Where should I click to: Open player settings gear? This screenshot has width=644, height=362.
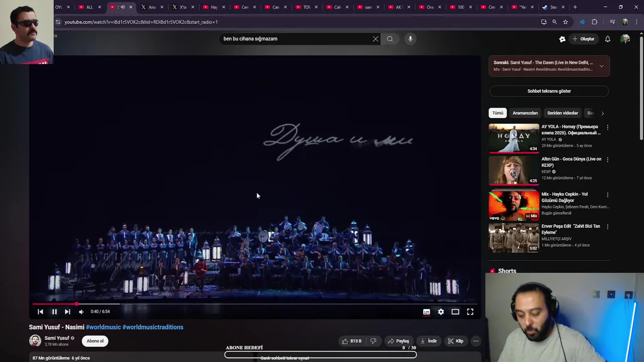441,312
